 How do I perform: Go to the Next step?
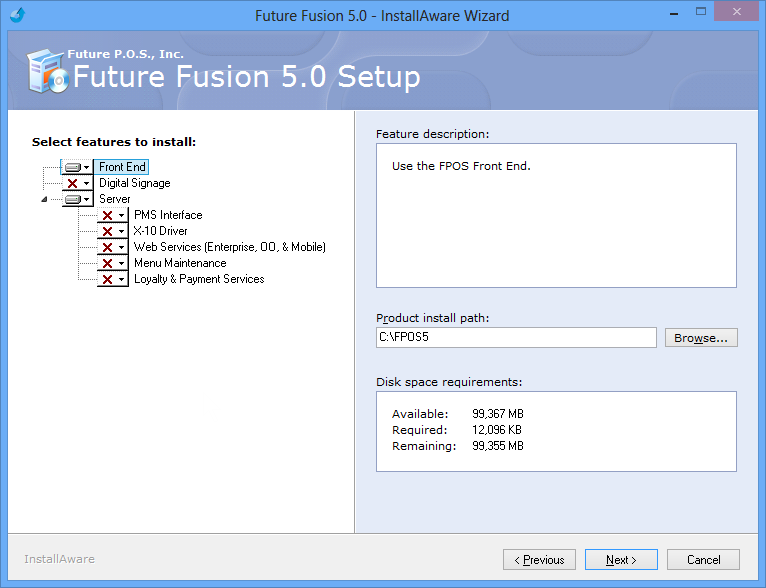621,560
